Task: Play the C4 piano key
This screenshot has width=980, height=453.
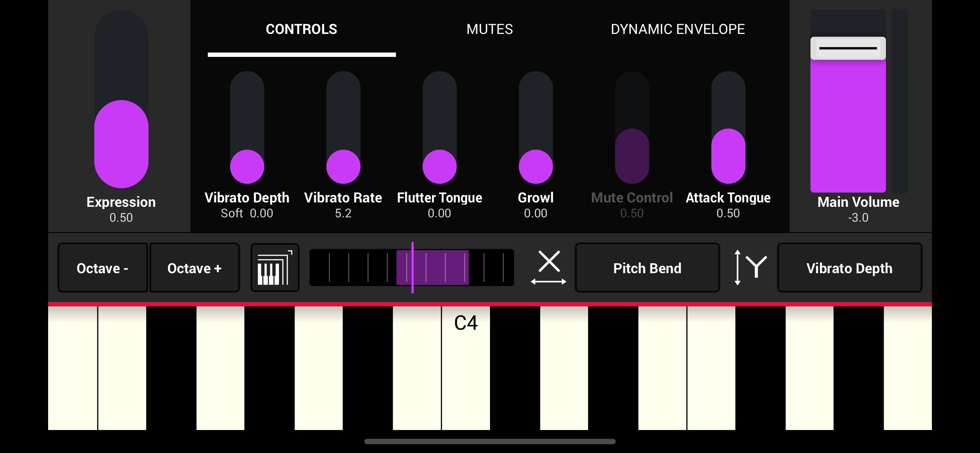Action: (466, 368)
